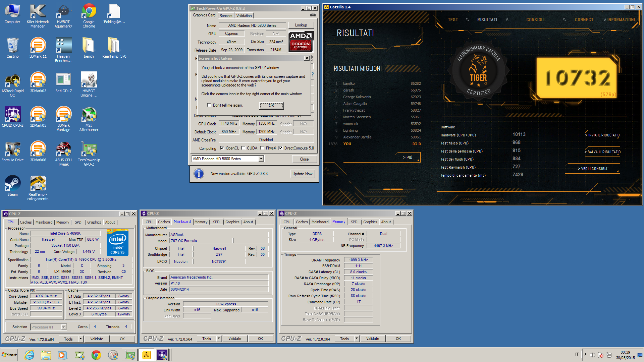Check the Don't tell me again box

point(209,105)
